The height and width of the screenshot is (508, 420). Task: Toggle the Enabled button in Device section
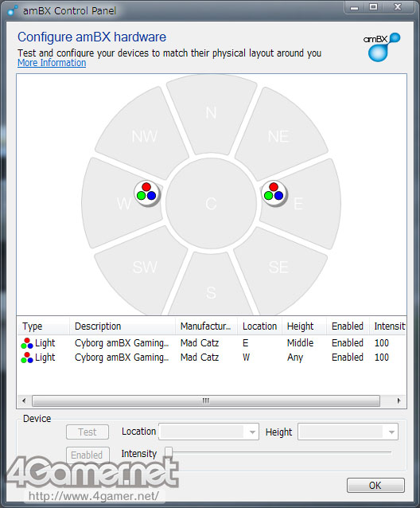pyautogui.click(x=87, y=455)
